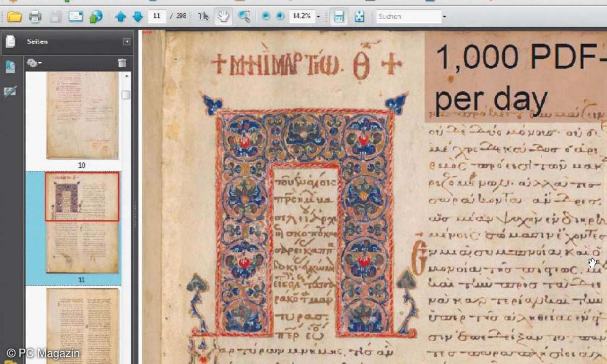The image size is (607, 364).
Task: Open a file with the folder icon
Action: point(14,17)
